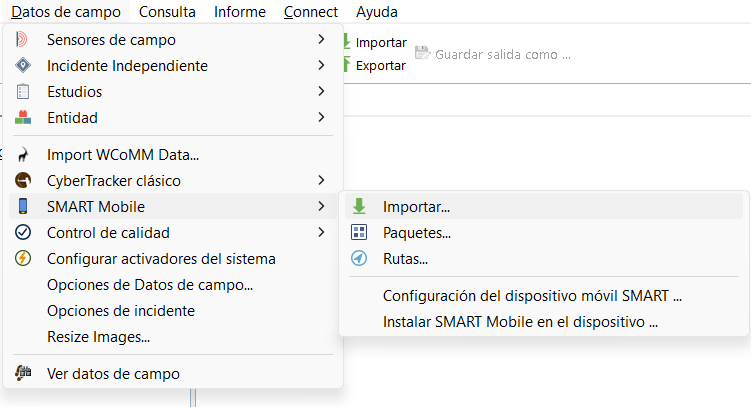This screenshot has height=407, width=751.
Task: Click the CyberTracker clásico icon
Action: 23,181
